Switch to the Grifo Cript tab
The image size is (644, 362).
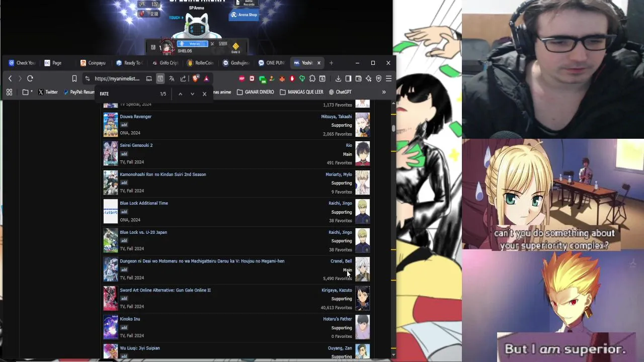pyautogui.click(x=165, y=63)
